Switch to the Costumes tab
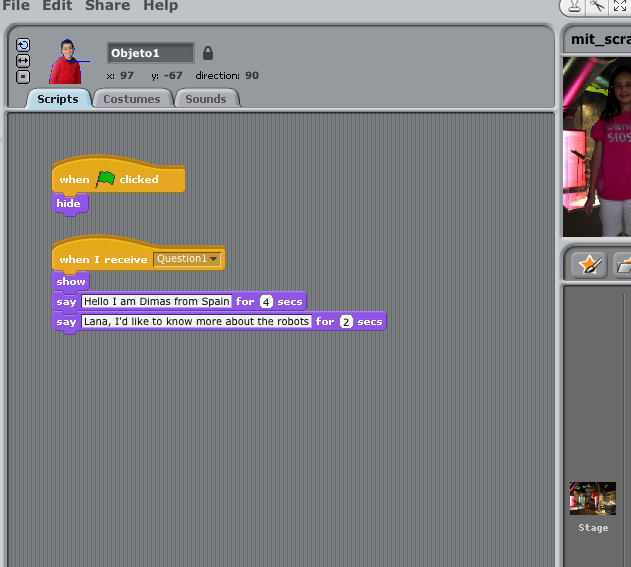The height and width of the screenshot is (567, 631). point(132,99)
